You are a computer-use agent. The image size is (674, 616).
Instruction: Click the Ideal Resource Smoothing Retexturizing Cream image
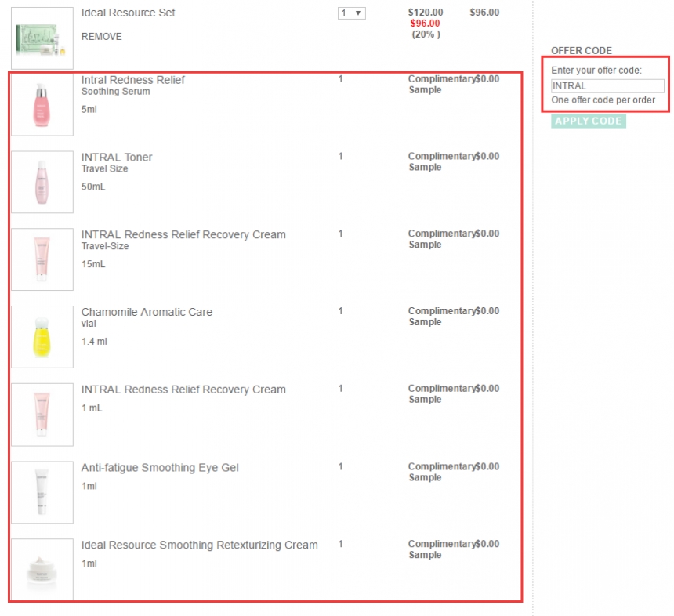coord(42,570)
